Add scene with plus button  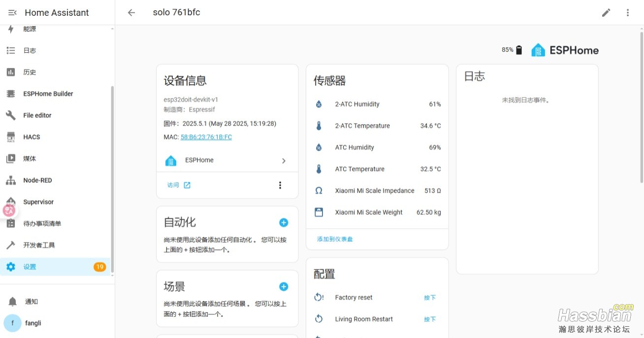point(284,287)
